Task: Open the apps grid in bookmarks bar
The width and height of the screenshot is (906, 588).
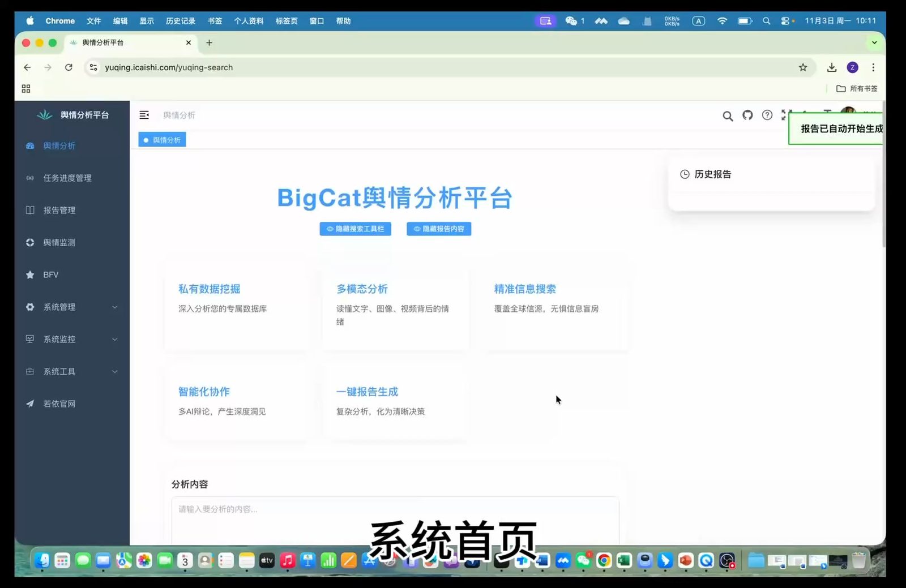Action: pos(26,89)
